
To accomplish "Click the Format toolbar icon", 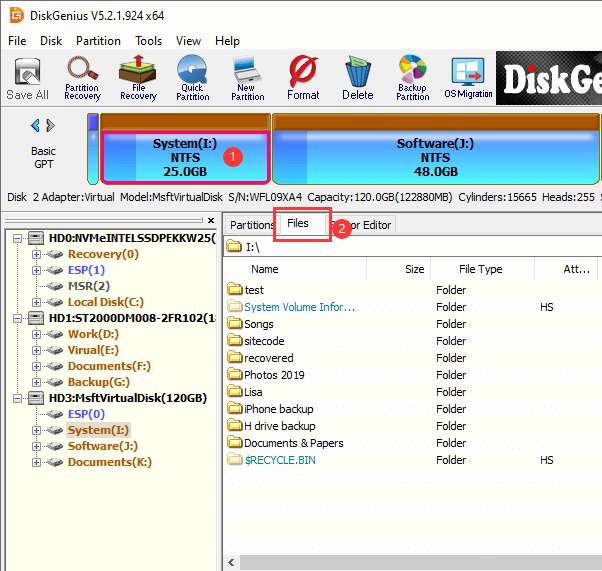I will (303, 78).
